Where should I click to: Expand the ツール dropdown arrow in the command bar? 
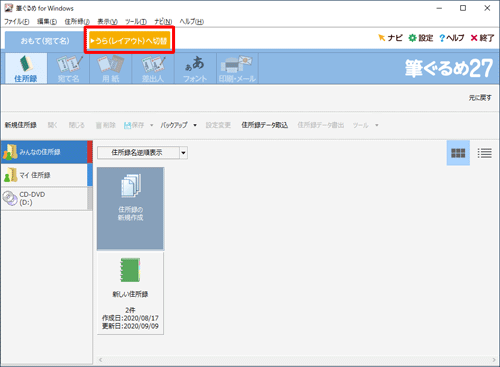[x=377, y=125]
